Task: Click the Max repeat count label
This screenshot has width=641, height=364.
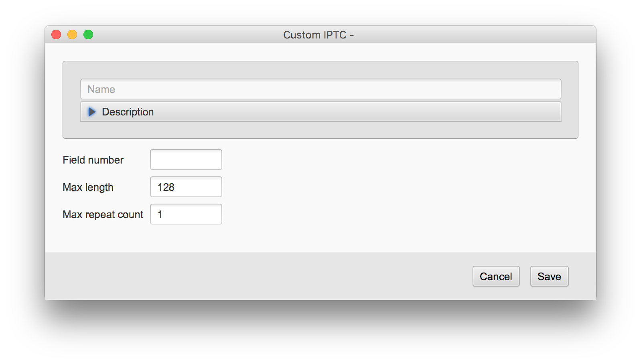Action: [x=103, y=214]
